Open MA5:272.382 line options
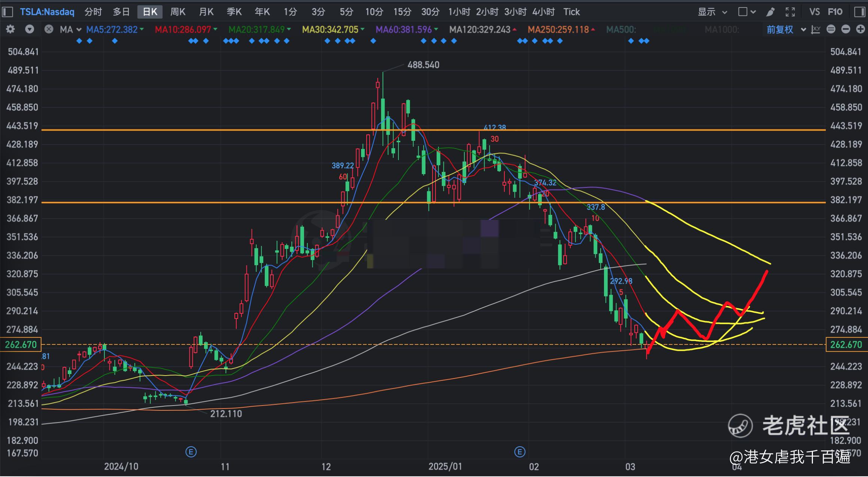868x477 pixels. coord(115,29)
